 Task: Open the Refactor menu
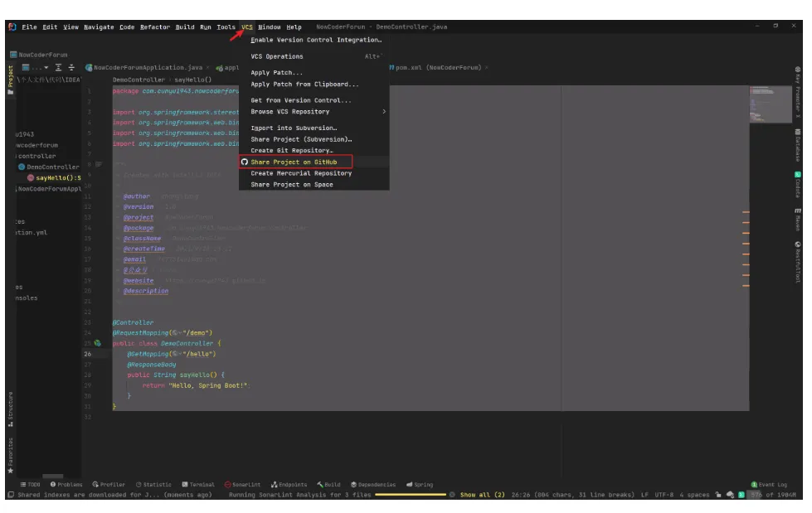(155, 27)
